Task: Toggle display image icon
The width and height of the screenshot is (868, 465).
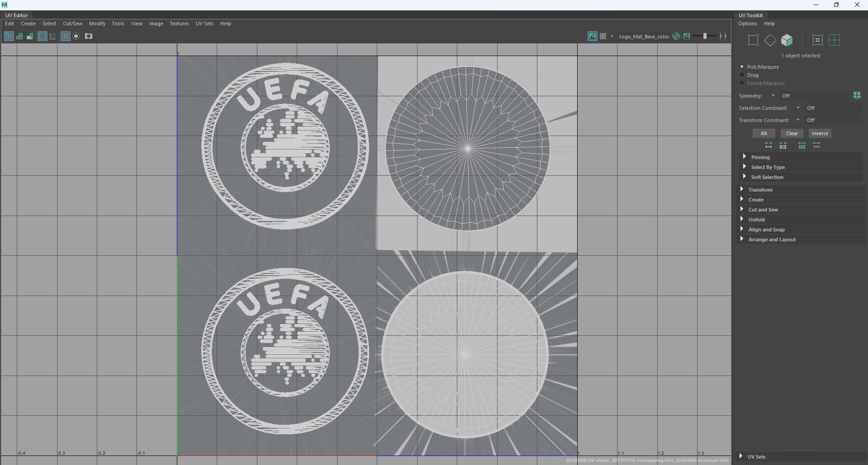Action: coord(593,36)
